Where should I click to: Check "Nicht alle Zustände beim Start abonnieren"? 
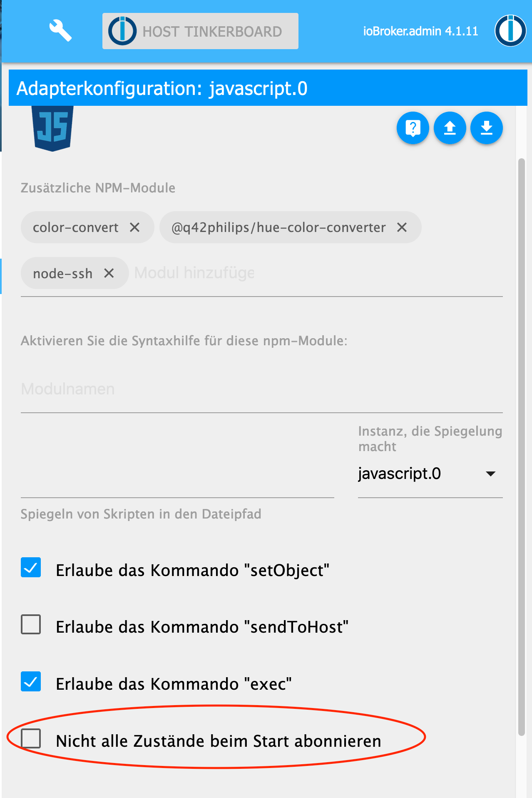tap(31, 738)
